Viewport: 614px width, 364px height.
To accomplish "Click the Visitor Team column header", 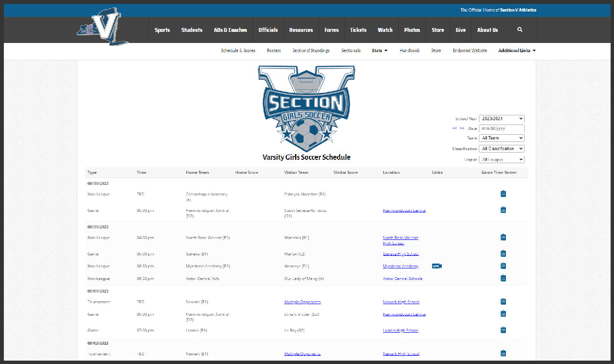I will pos(296,173).
